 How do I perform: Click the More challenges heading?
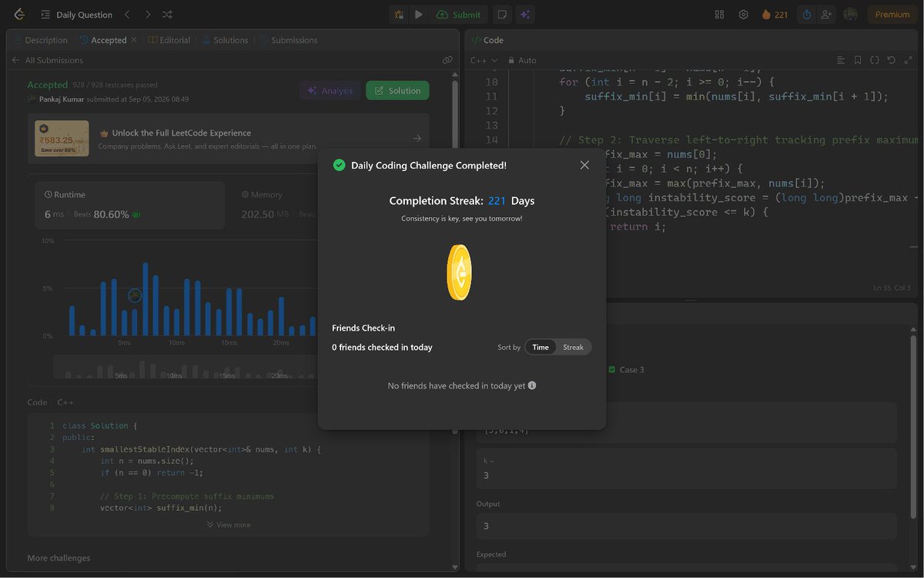(x=59, y=558)
